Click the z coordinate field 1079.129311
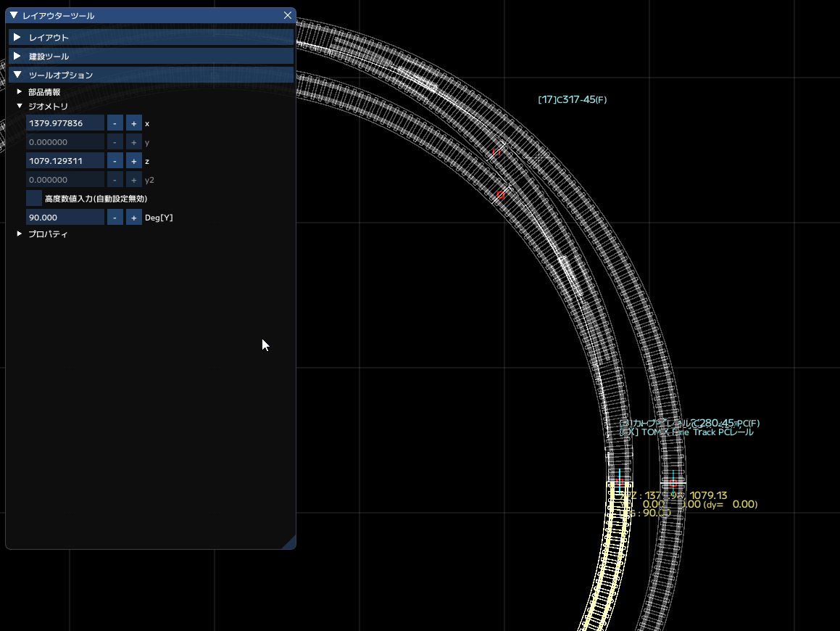Viewport: 840px width, 631px height. point(65,161)
